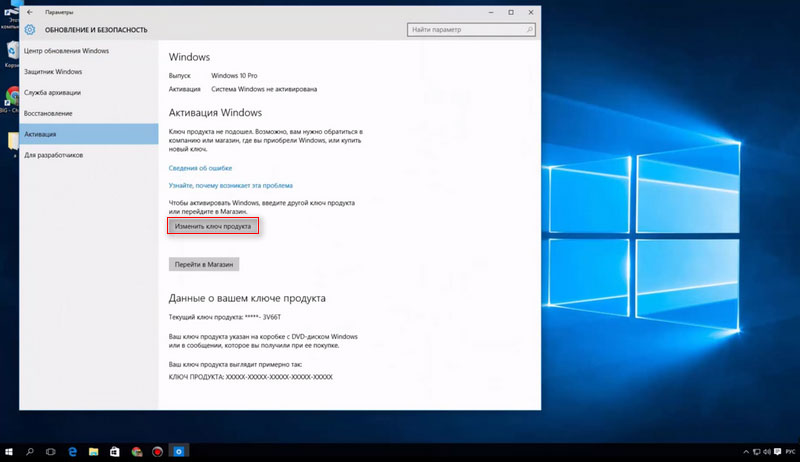Click the КЛЮЧ ПРОДУКТА XXXXX sample text
This screenshot has height=462, width=800.
tap(251, 377)
